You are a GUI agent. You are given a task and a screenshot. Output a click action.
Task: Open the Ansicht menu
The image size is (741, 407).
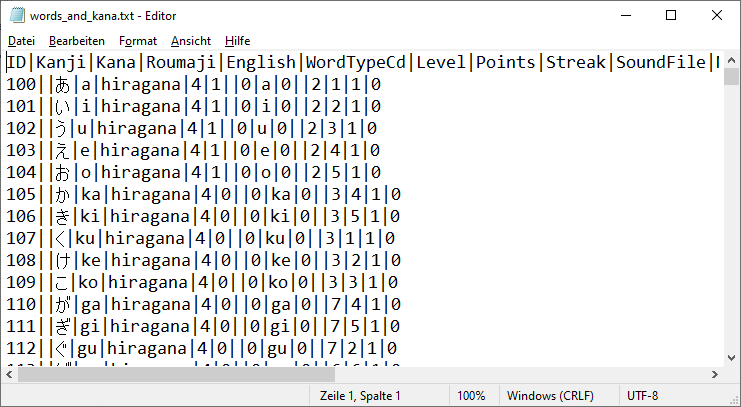coord(191,41)
